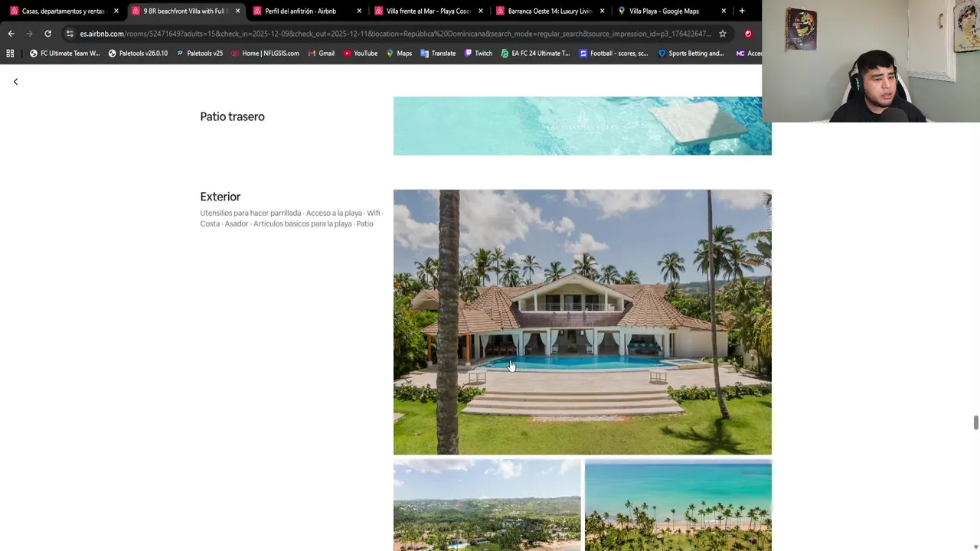Open new tab with plus icon
Image resolution: width=980 pixels, height=551 pixels.
pyautogui.click(x=742, y=11)
